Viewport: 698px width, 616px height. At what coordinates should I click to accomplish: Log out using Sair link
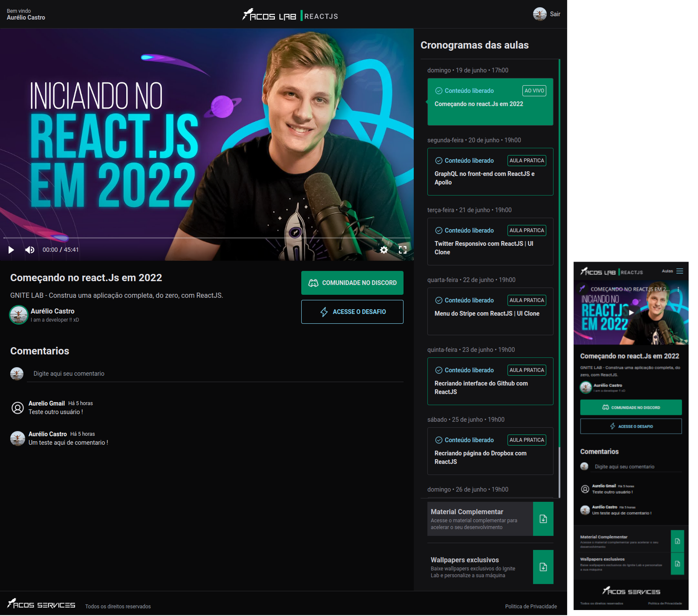click(555, 14)
